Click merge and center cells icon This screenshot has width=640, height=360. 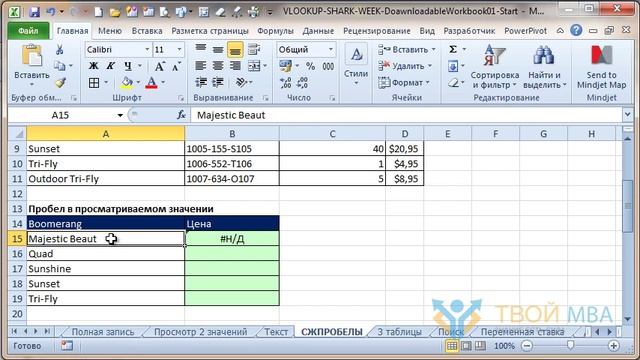coord(254,66)
